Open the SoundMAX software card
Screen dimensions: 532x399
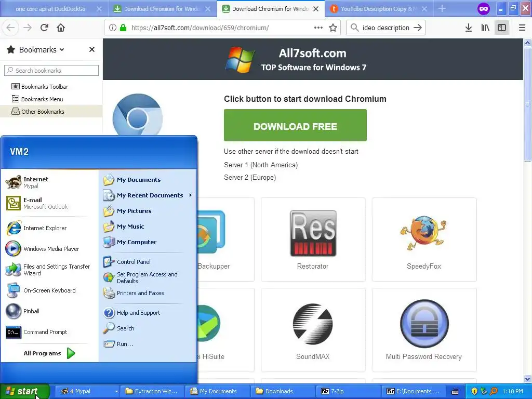[x=313, y=330]
